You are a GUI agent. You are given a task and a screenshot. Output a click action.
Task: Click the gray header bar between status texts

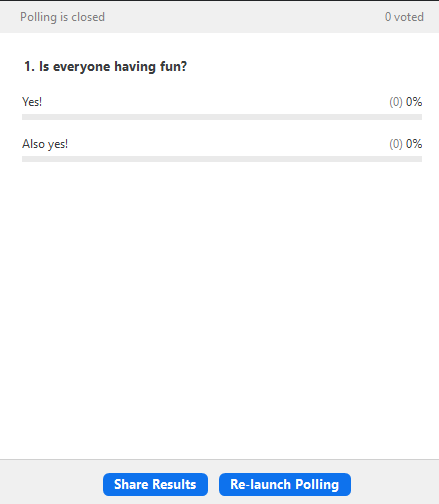245,17
